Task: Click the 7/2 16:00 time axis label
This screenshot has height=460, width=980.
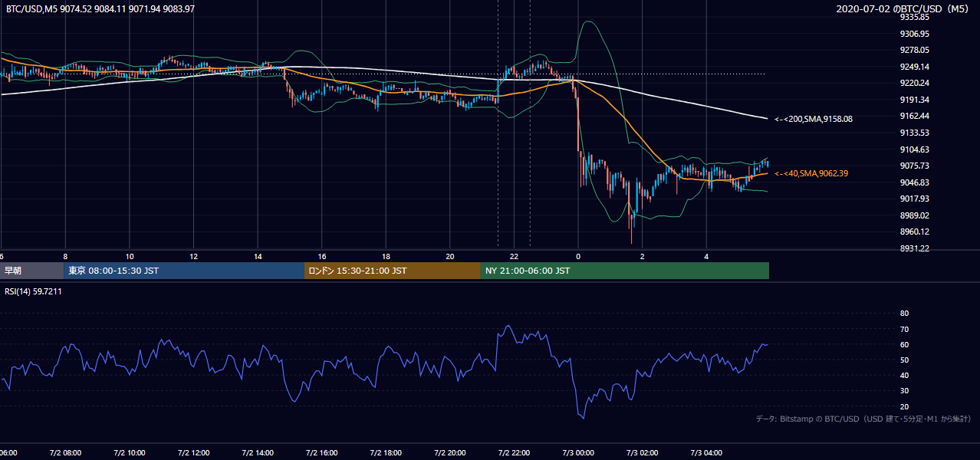Action: point(321,453)
